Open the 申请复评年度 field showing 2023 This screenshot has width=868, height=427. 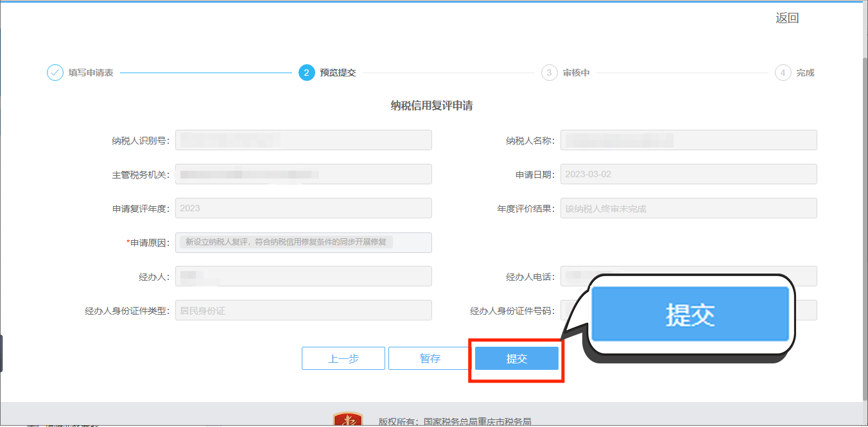click(x=304, y=208)
